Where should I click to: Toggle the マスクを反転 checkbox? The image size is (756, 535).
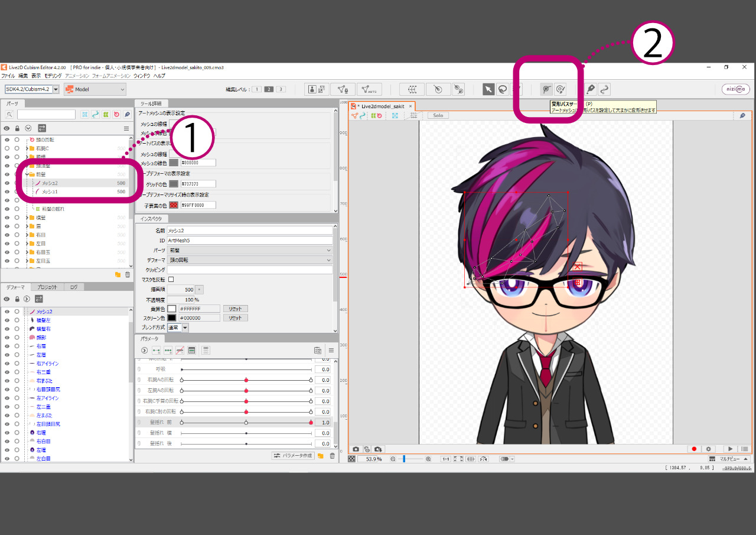[x=171, y=279]
